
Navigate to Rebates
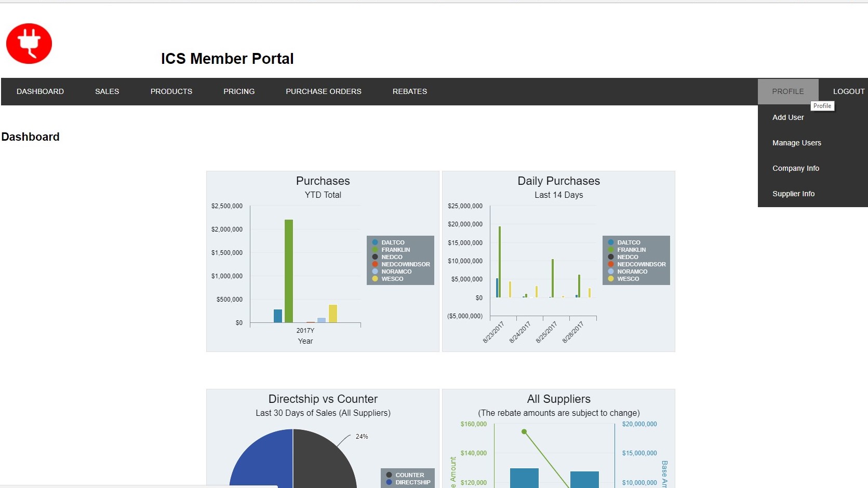[x=410, y=91]
